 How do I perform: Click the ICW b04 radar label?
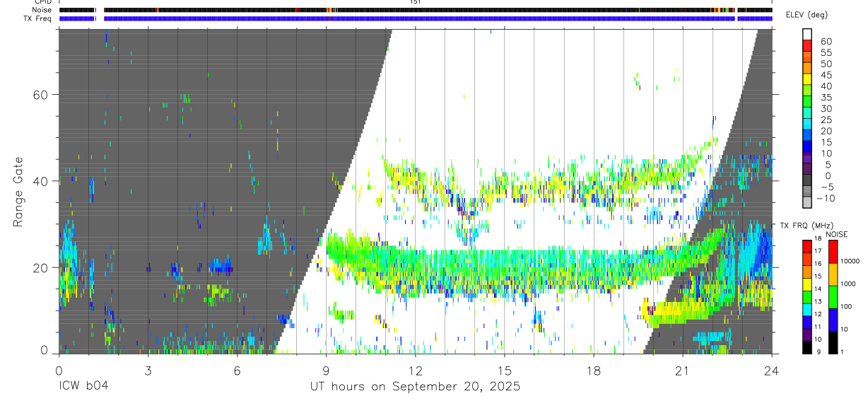pyautogui.click(x=83, y=386)
